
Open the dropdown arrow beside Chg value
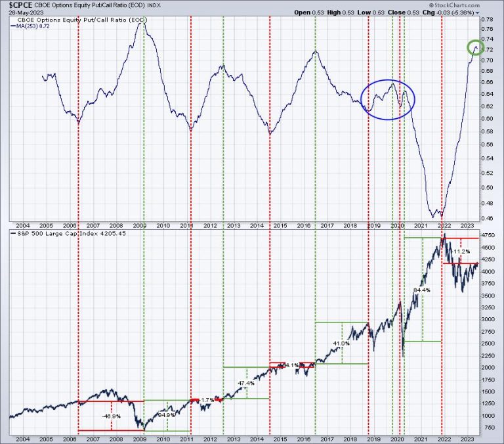click(477, 12)
